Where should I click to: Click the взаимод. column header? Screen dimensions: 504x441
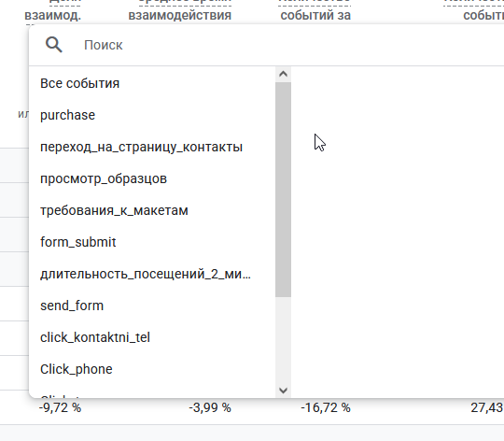coord(52,15)
